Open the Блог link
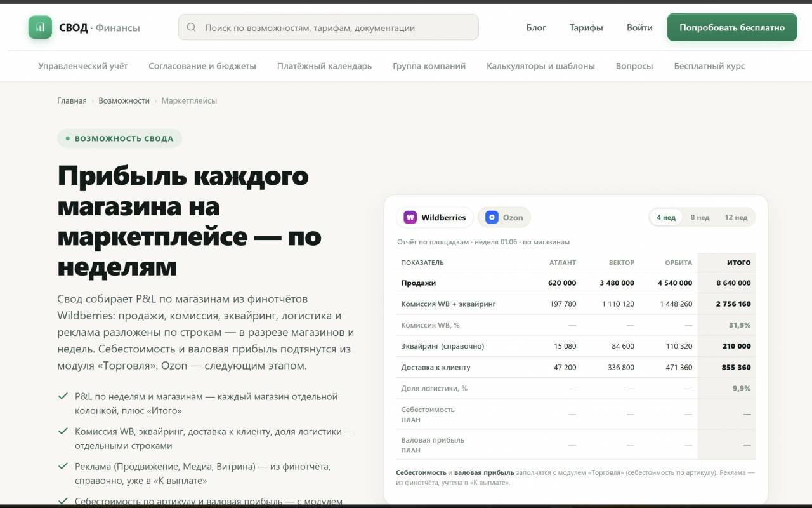This screenshot has width=812, height=508. (536, 28)
